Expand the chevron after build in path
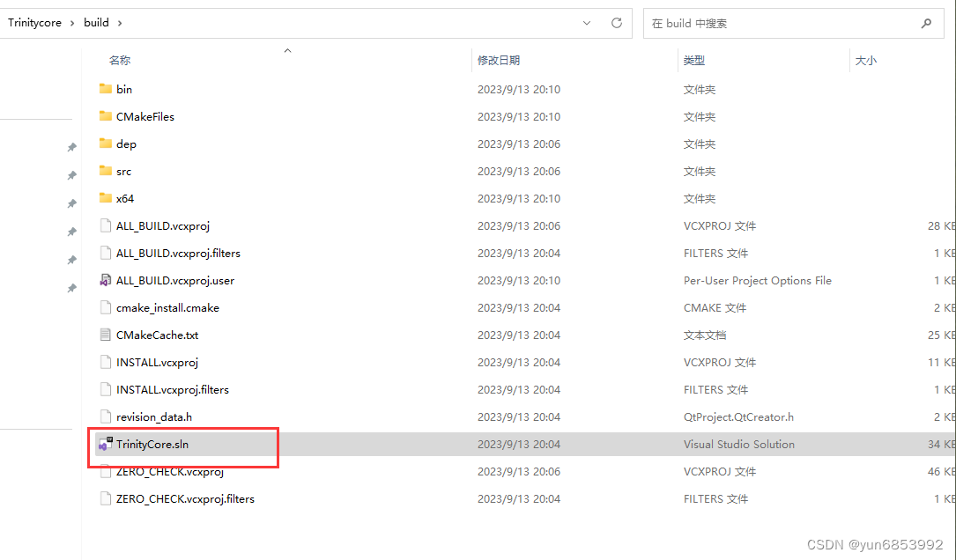 (x=120, y=23)
